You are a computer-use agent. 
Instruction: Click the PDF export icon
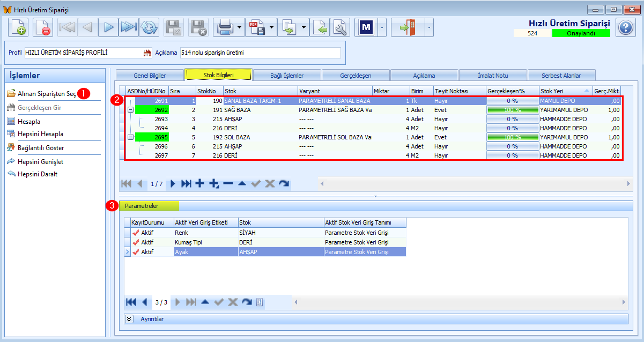pos(256,27)
